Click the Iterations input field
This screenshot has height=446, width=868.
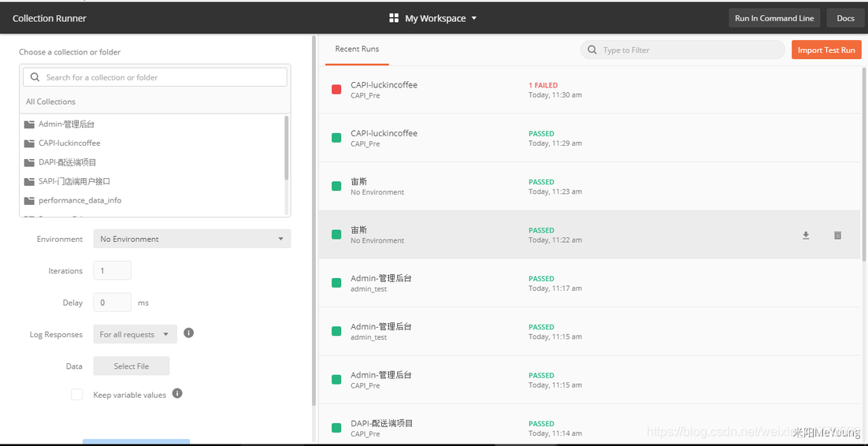point(113,270)
